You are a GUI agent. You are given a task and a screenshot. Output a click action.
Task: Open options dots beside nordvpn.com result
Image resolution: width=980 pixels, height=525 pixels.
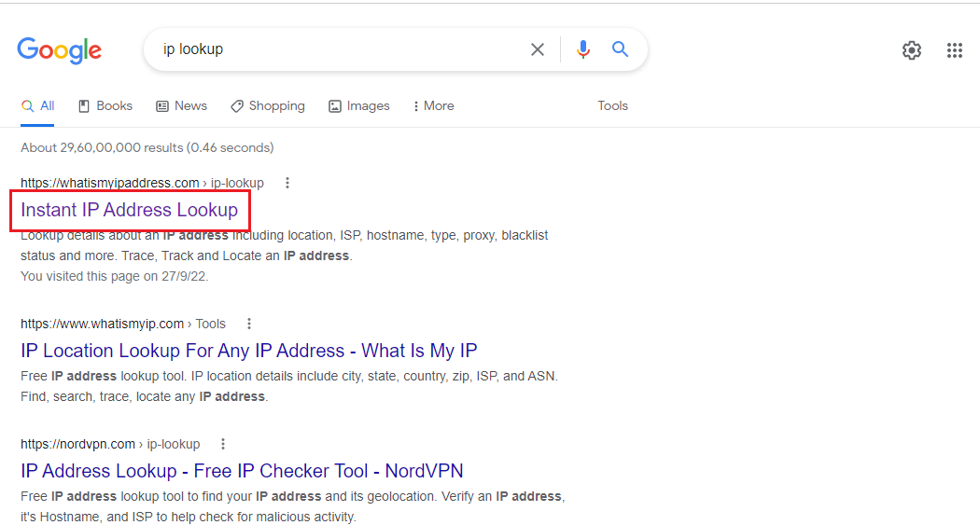coord(223,444)
